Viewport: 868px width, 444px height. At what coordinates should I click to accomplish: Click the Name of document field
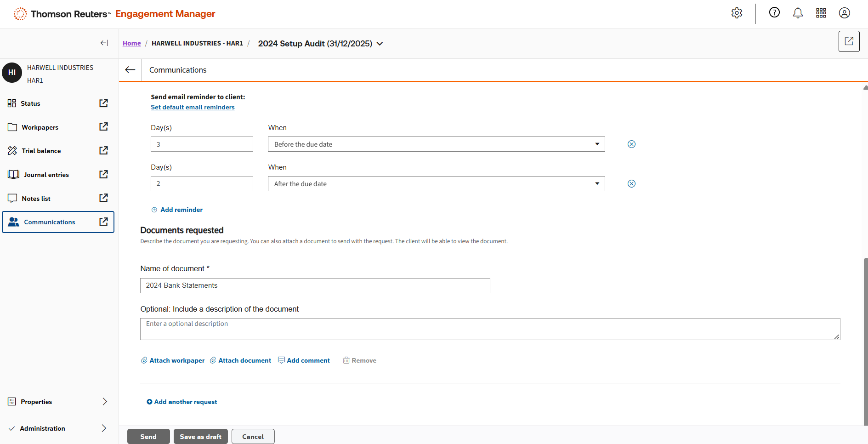(x=315, y=285)
